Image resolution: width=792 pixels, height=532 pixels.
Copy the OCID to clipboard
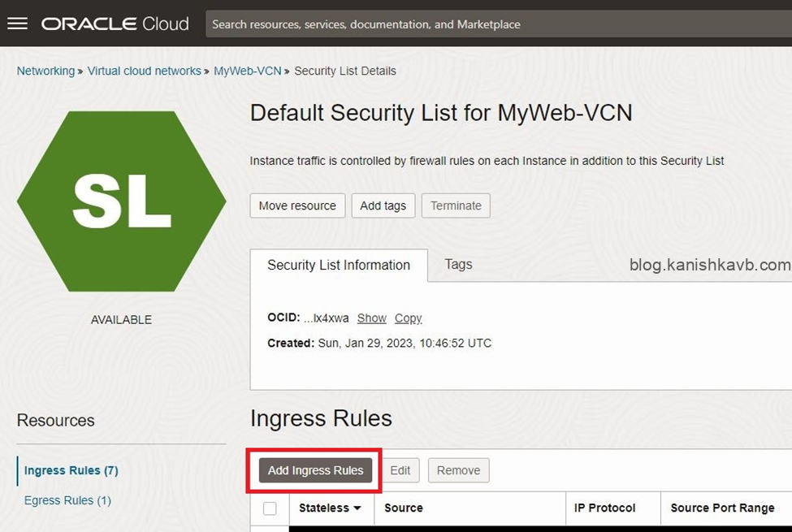[408, 318]
